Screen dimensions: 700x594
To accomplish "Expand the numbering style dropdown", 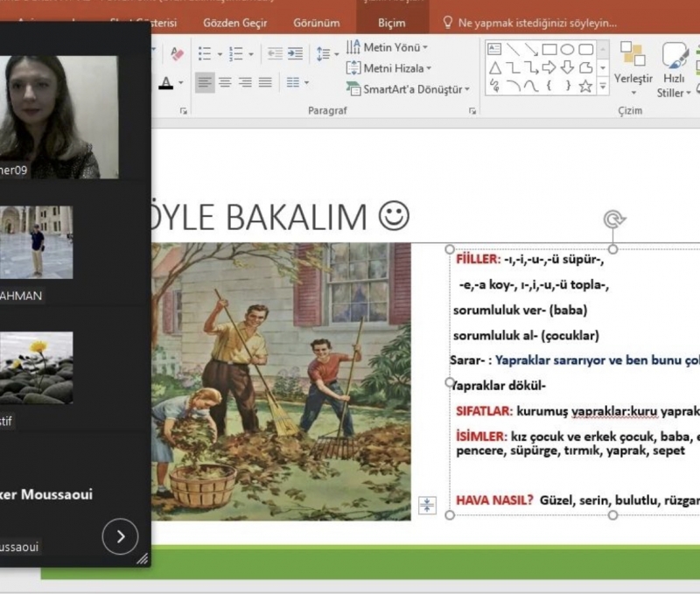I will 251,54.
